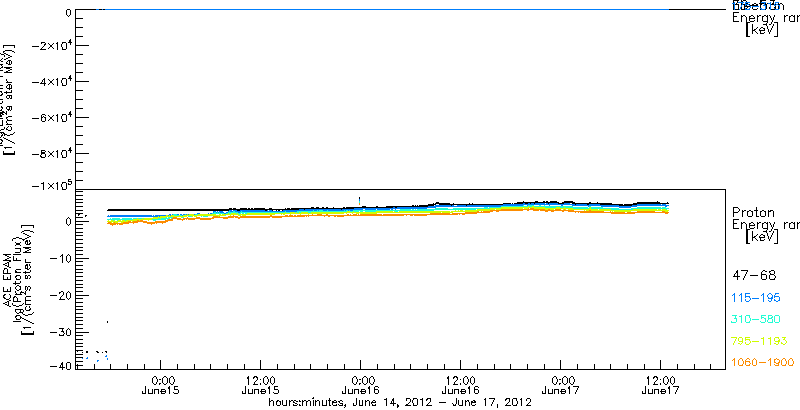800x410 pixels.
Task: Click the 47-68 keV legend entry
Action: pyautogui.click(x=754, y=276)
